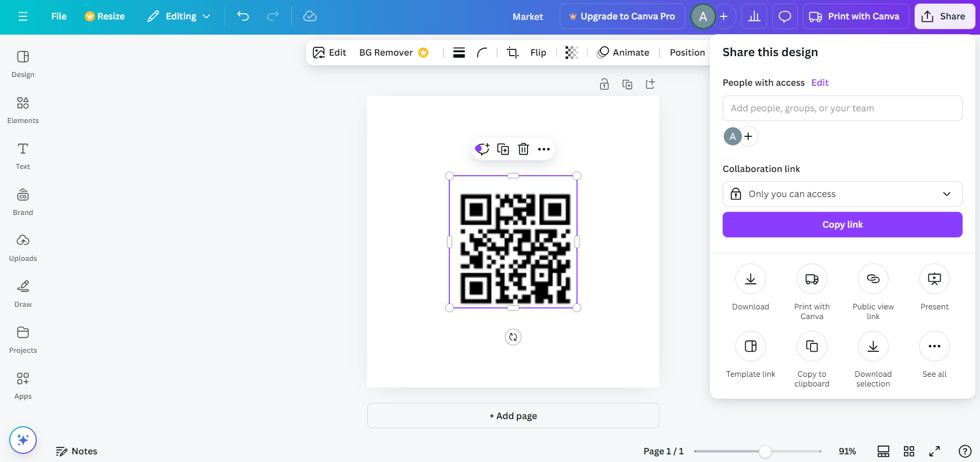Select the Crop tool

(x=512, y=53)
